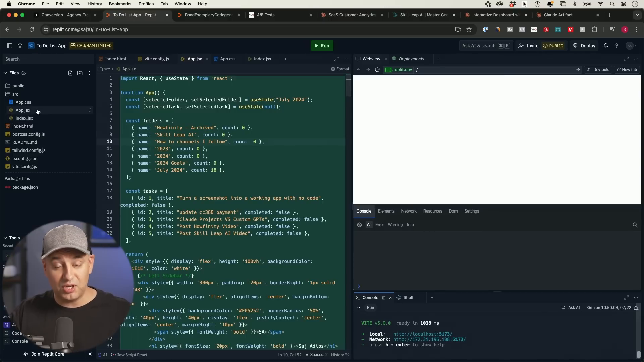This screenshot has height=362, width=644.
Task: Filter console by Error
Action: pos(379,225)
